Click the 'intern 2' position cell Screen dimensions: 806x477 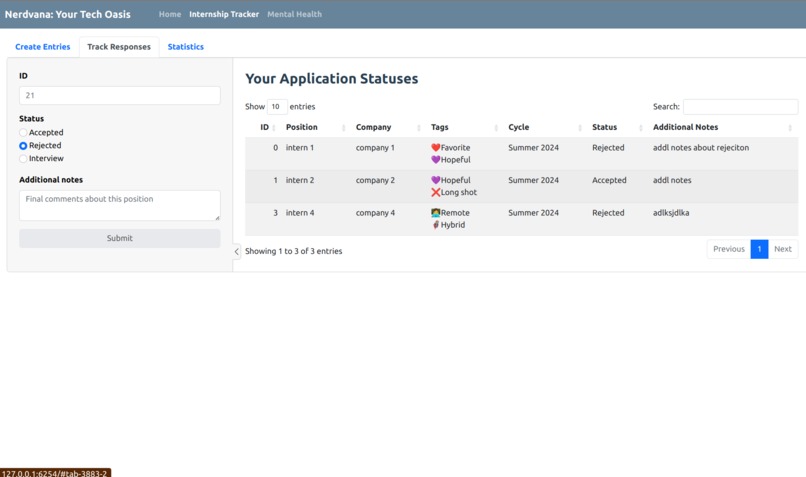click(300, 180)
